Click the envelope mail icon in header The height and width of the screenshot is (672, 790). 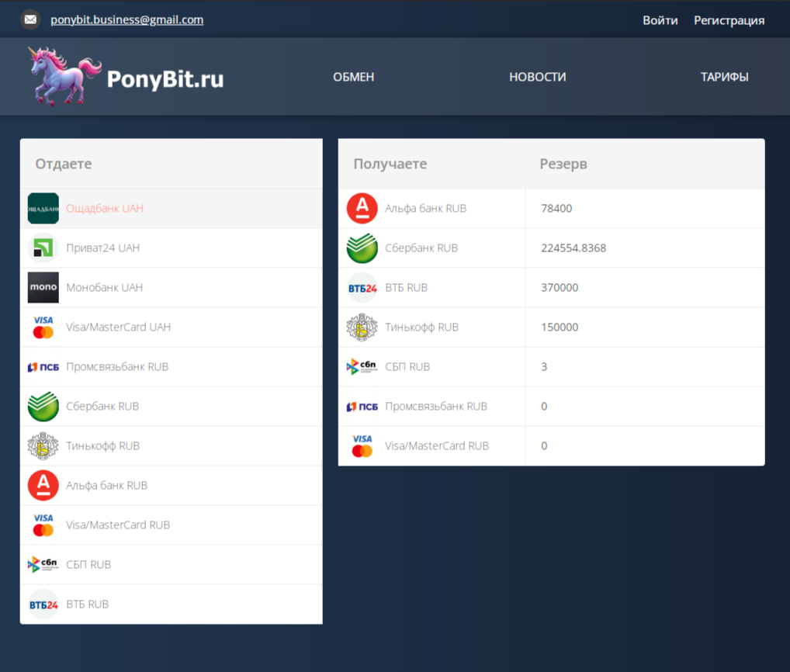(30, 19)
